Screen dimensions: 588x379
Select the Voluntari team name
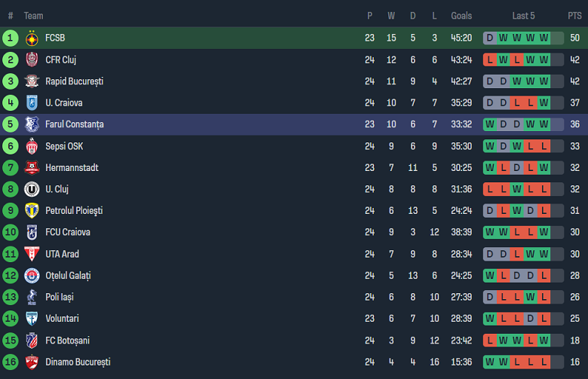click(62, 319)
